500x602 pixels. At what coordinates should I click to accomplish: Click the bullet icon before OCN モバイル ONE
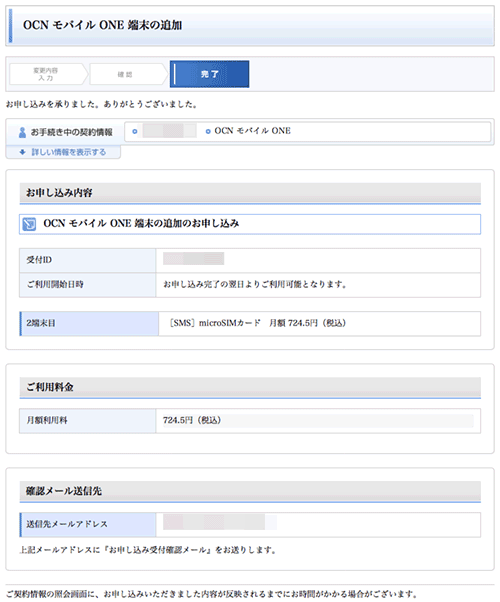pos(208,131)
